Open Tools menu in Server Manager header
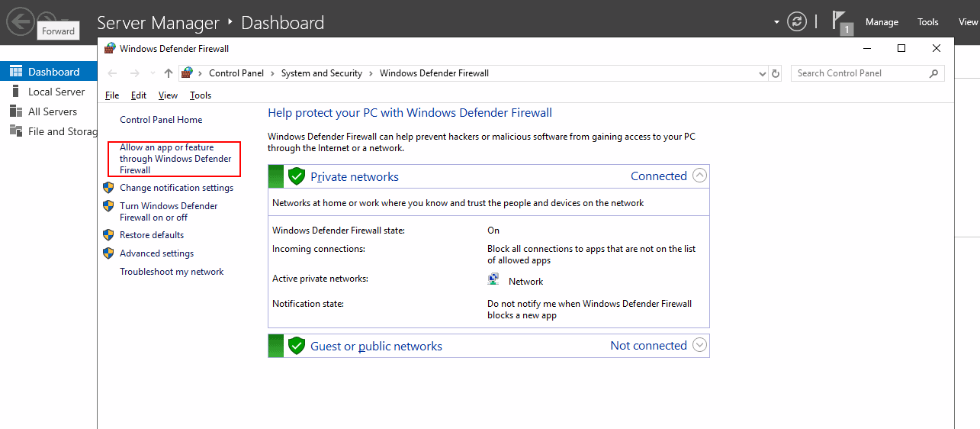 (928, 22)
